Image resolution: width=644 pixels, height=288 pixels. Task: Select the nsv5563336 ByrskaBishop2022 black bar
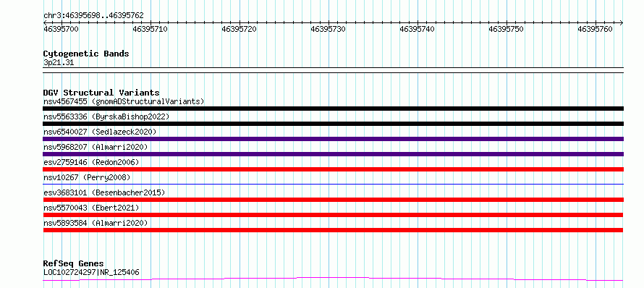coord(333,124)
